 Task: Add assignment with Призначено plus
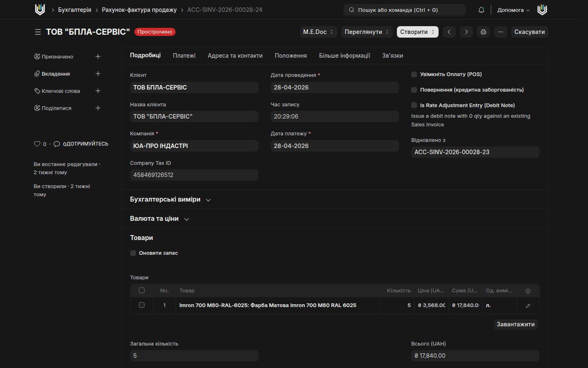point(98,56)
